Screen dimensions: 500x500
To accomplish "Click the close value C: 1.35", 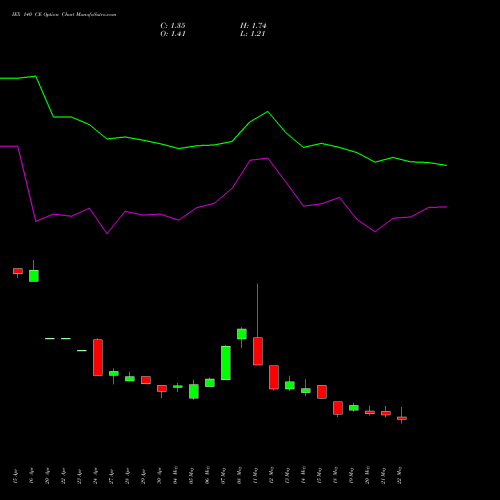I will pos(173,26).
